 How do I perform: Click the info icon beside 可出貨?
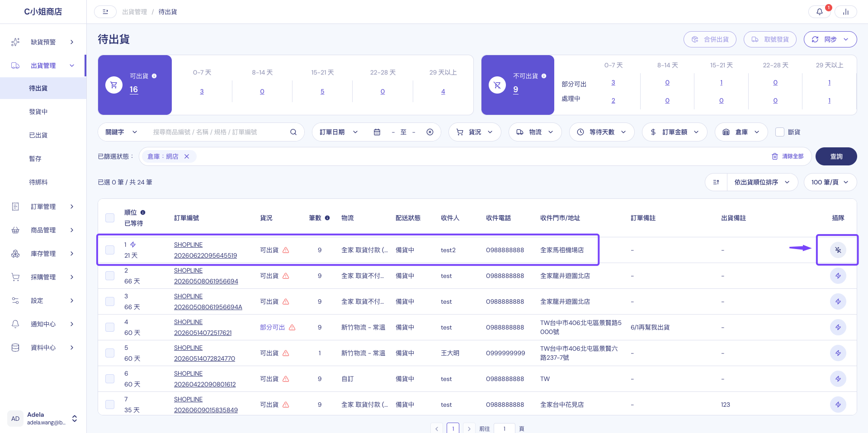(154, 76)
